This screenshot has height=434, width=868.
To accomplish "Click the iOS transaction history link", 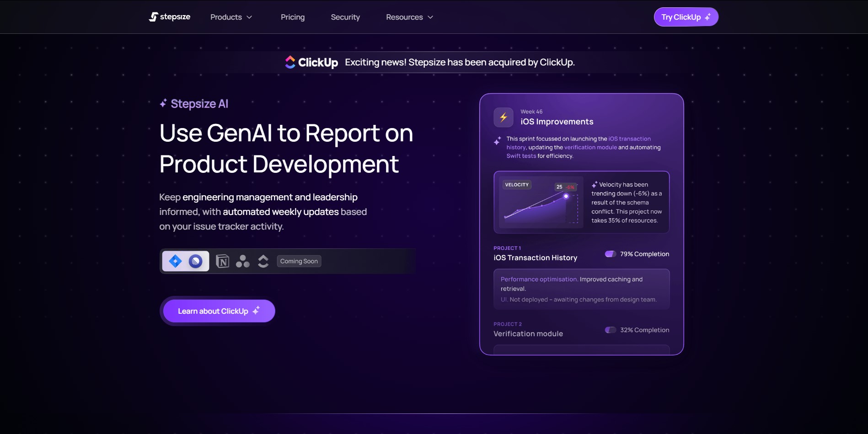I will (x=579, y=143).
